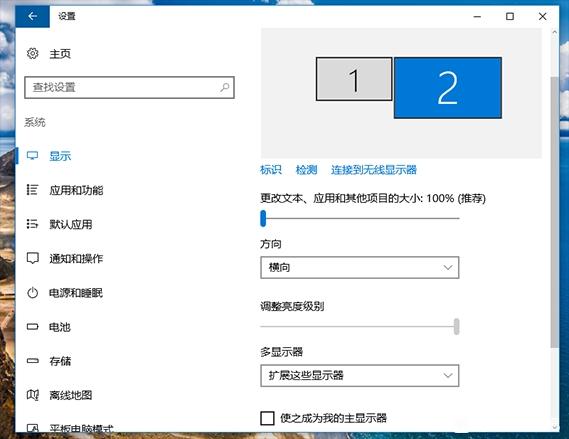Select the 电池 battery icon

click(x=33, y=327)
